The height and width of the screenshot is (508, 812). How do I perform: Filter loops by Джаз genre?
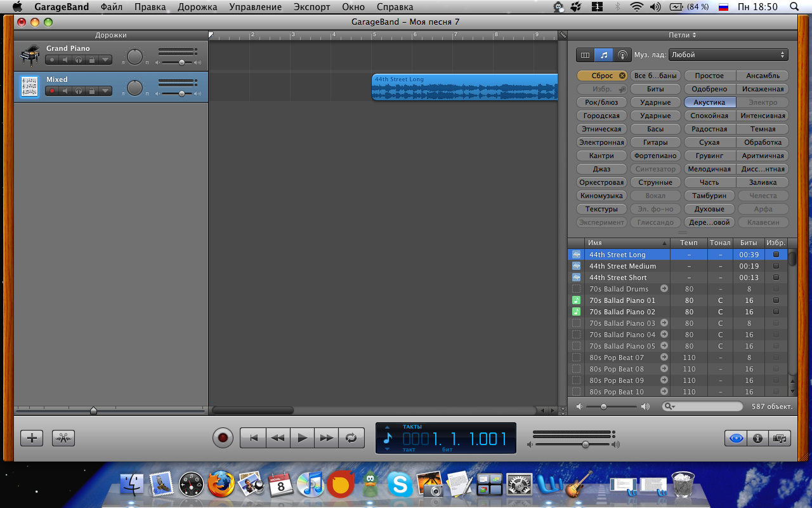coord(601,169)
